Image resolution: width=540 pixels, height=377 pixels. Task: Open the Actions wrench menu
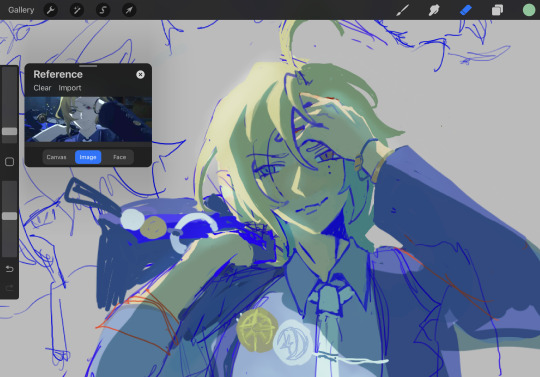(x=51, y=10)
